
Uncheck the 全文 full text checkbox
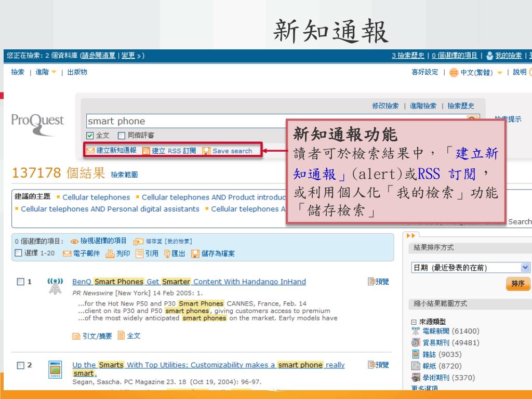(x=90, y=136)
